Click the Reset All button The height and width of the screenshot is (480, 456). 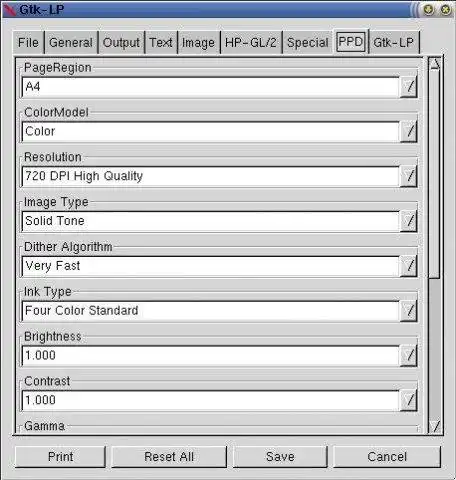(169, 457)
